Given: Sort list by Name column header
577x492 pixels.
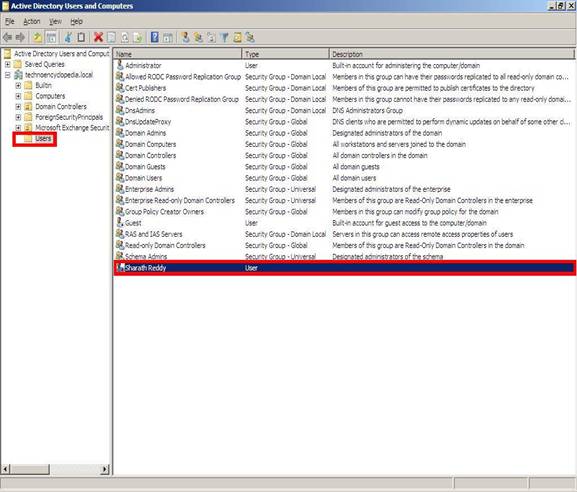Looking at the screenshot, I should [x=177, y=54].
